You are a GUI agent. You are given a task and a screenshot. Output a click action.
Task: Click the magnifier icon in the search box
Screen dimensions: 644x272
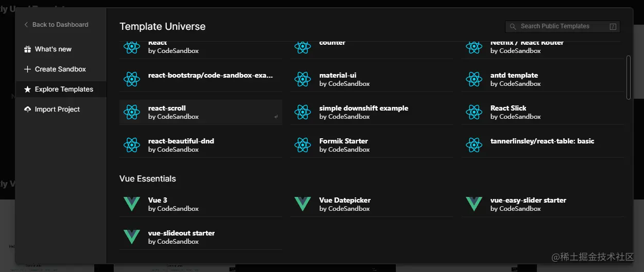(513, 27)
